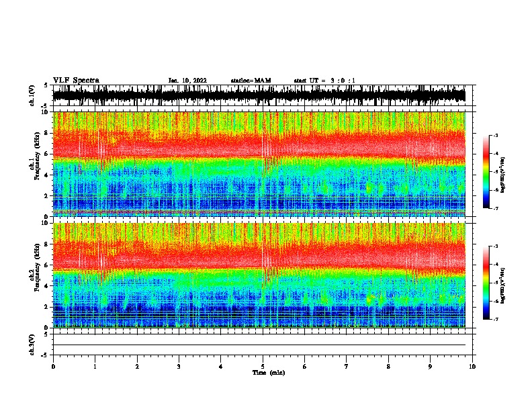Click time axis tick label "1"
Screen dimensions: 532x411
[x=95, y=367]
